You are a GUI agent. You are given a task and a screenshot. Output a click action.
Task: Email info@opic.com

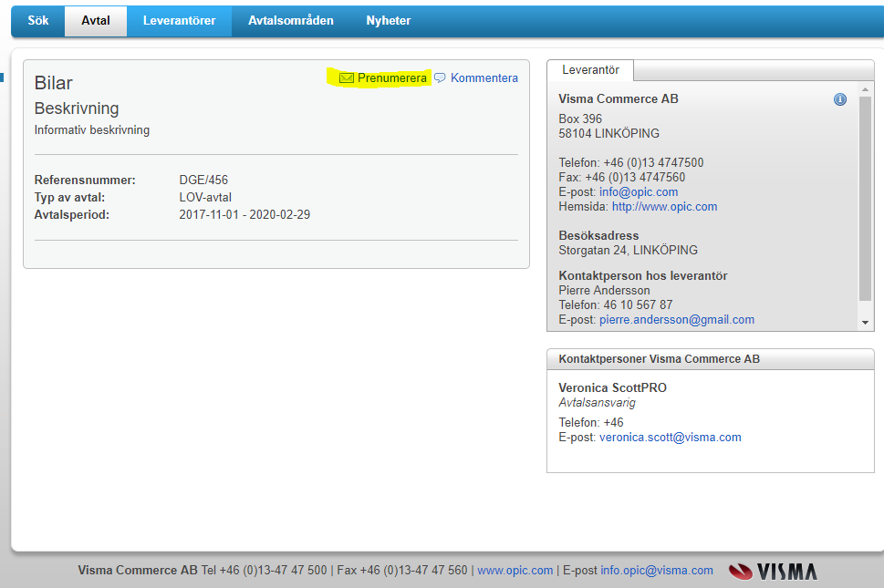click(x=639, y=192)
